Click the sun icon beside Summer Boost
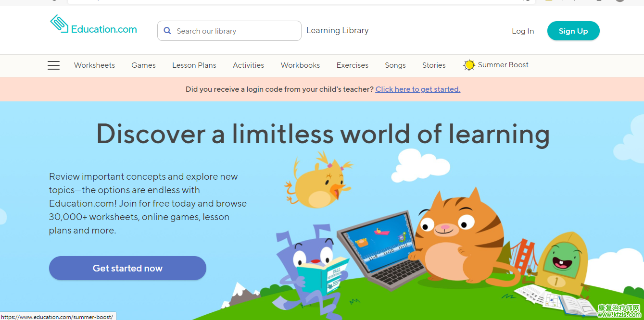 [x=469, y=65]
